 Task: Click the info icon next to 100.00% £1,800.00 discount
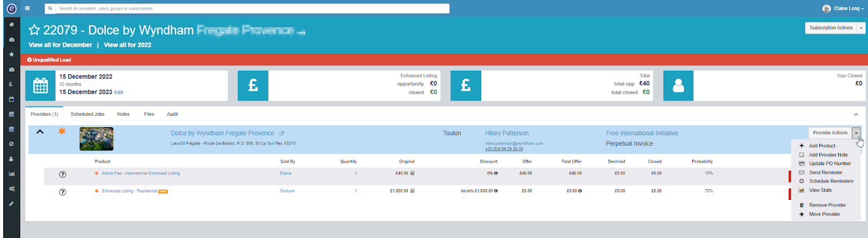(496, 191)
